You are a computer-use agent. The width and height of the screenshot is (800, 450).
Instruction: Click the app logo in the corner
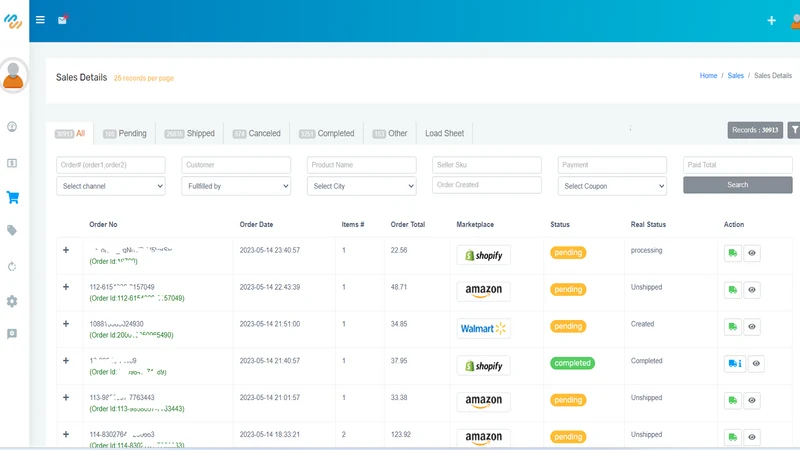pos(13,21)
